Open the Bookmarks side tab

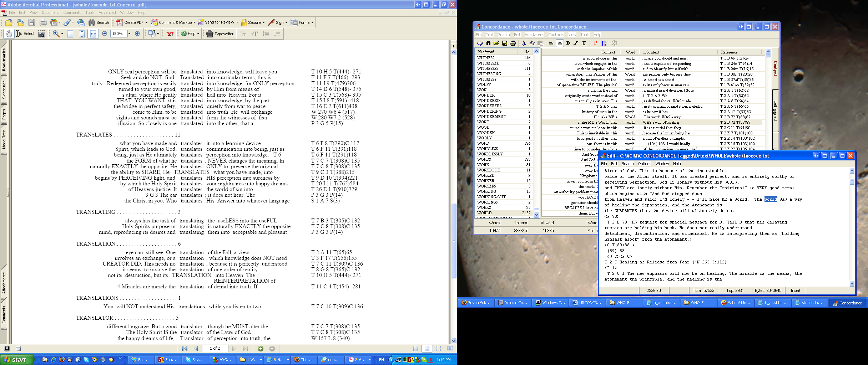[x=4, y=60]
